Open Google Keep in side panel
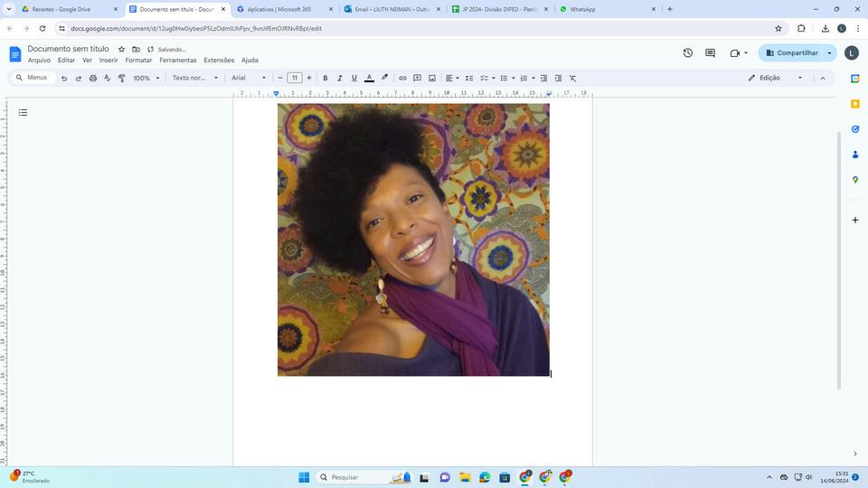The height and width of the screenshot is (488, 868). click(855, 104)
